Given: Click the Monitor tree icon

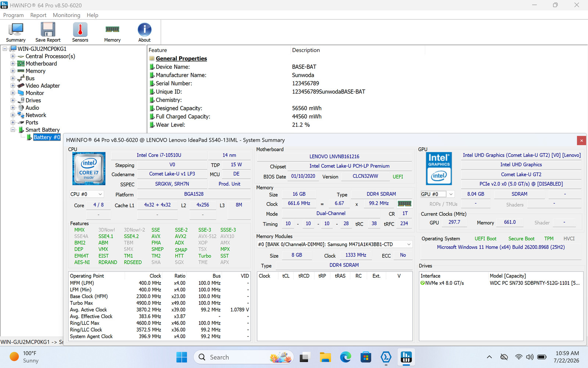Looking at the screenshot, I should coord(21,93).
